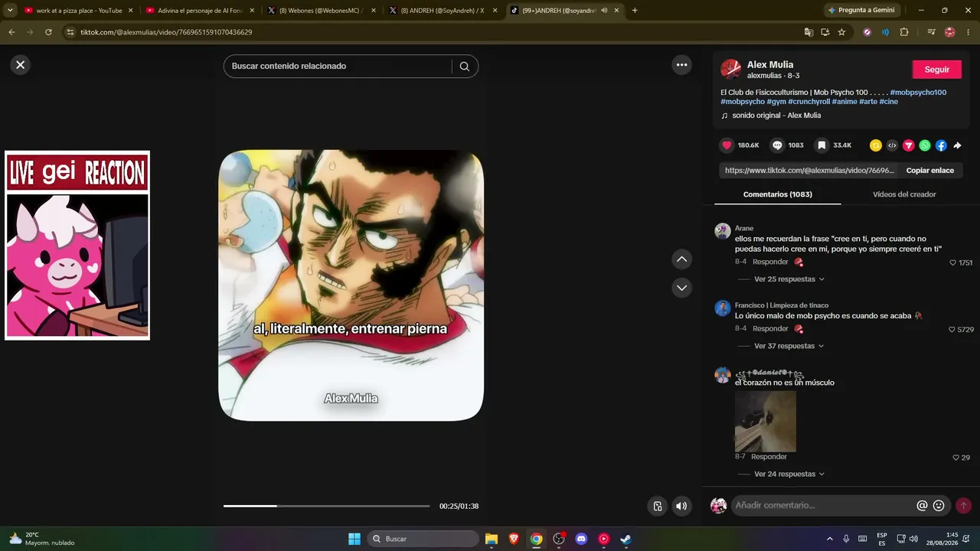Mute the video with the speaker icon
This screenshot has width=980, height=551.
click(x=681, y=506)
